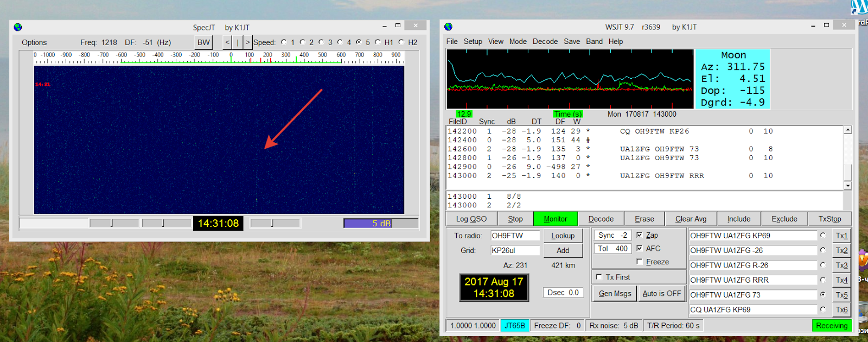
Task: Click the SpecJT globe title icon
Action: pyautogui.click(x=18, y=27)
